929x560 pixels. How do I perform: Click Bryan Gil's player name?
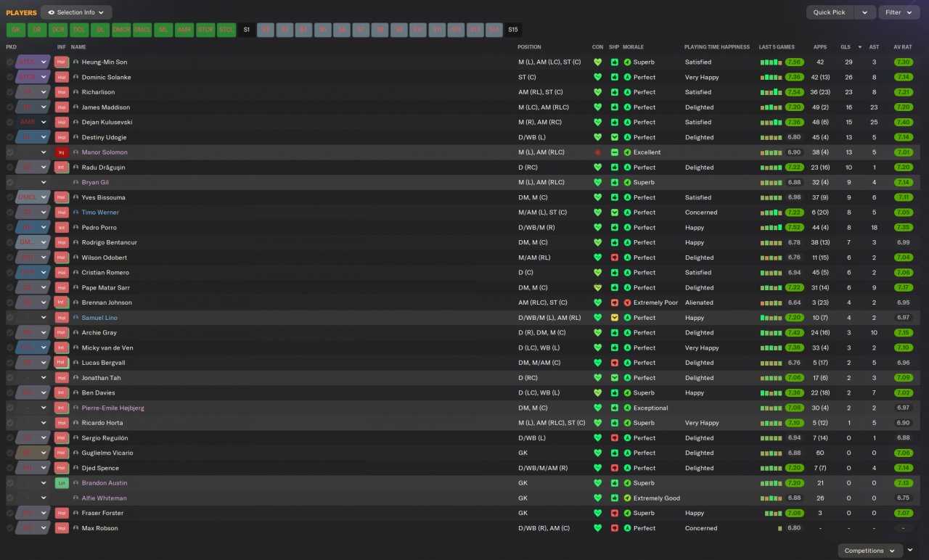95,183
